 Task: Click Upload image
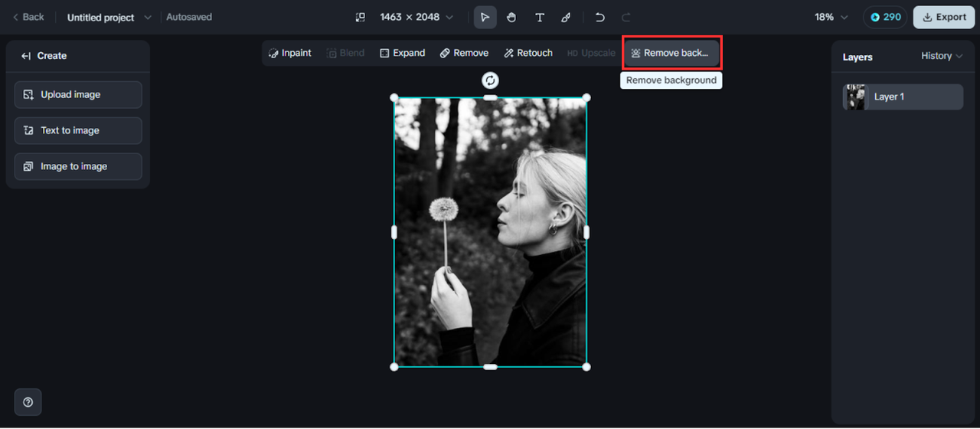[78, 94]
